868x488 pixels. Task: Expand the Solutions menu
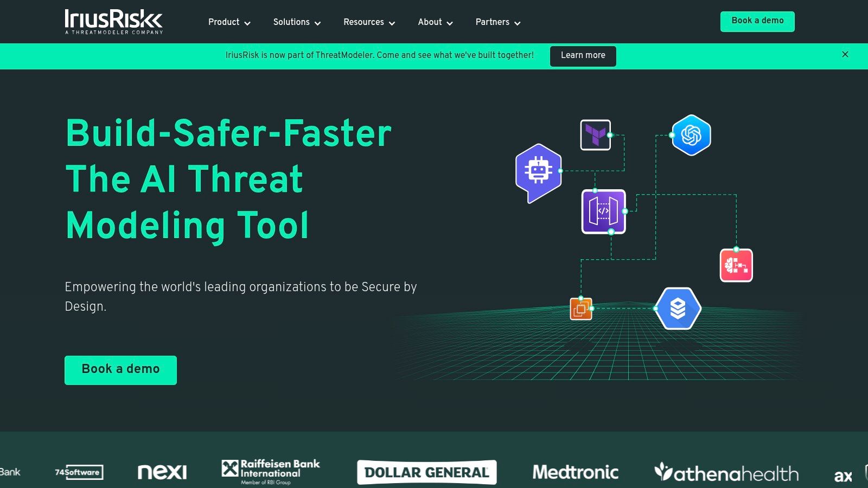coord(297,22)
